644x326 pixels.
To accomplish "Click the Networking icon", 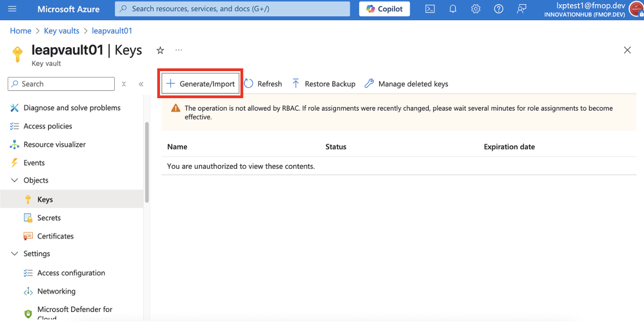I will pyautogui.click(x=28, y=291).
